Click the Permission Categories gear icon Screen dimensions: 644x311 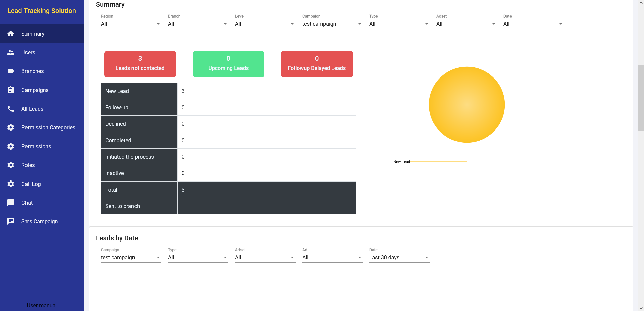click(11, 127)
